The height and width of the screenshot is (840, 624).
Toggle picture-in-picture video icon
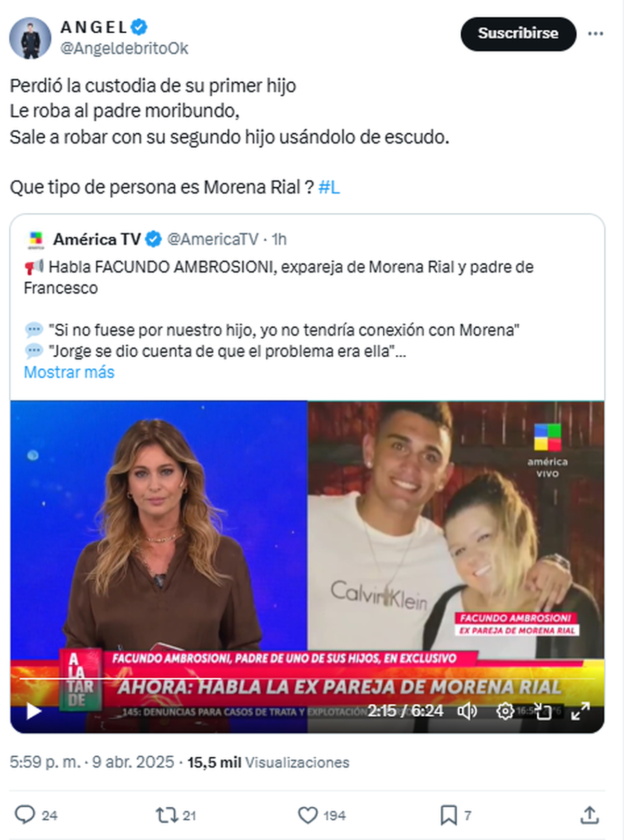(x=543, y=711)
